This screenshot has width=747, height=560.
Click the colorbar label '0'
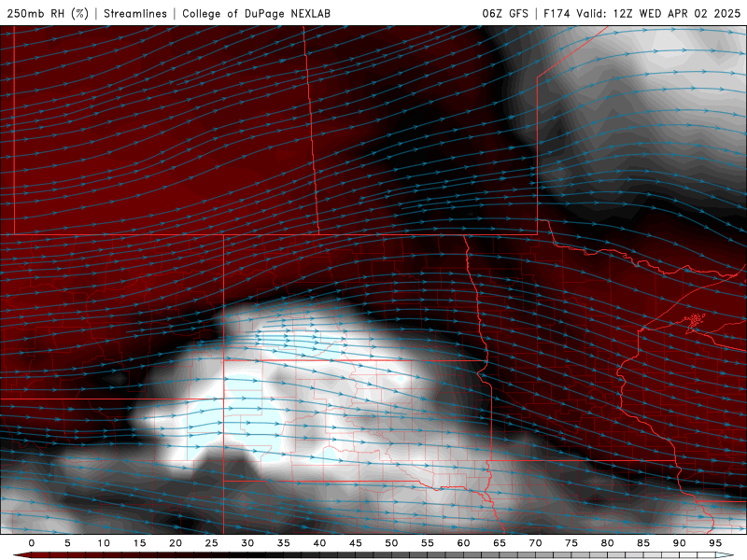point(32,543)
